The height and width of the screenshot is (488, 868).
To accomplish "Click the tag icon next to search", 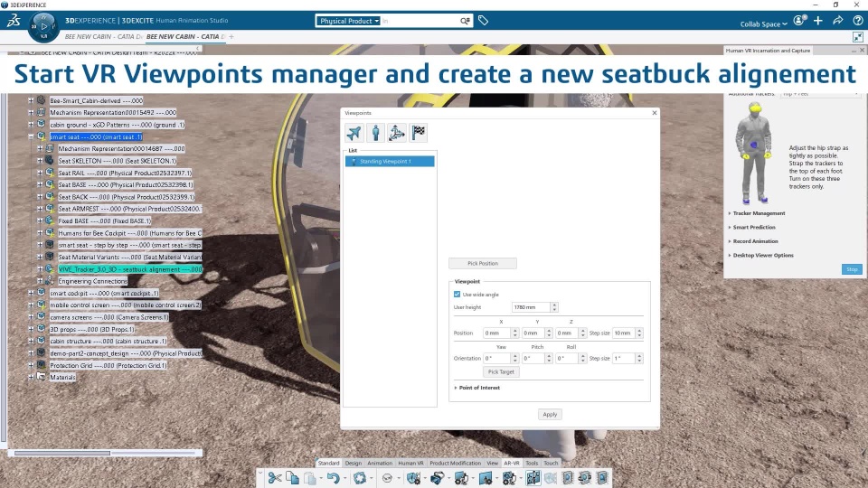I will [483, 21].
